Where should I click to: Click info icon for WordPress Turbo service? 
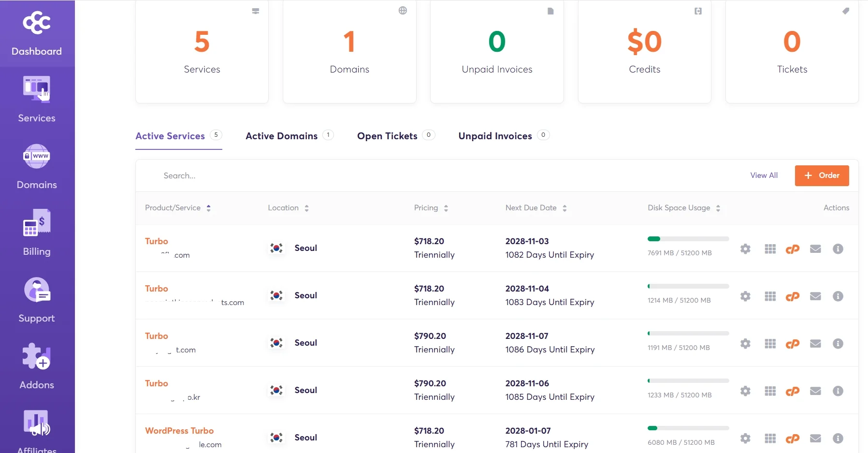[838, 438]
